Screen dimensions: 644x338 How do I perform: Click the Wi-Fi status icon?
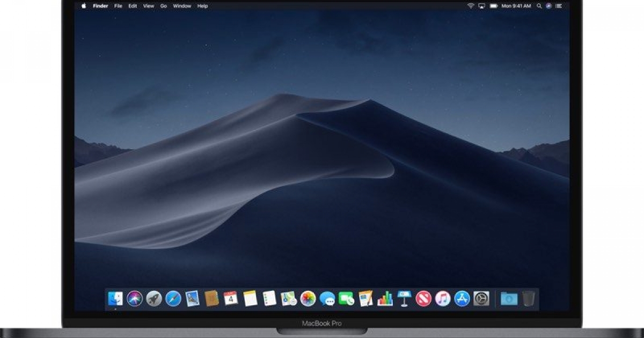(471, 6)
